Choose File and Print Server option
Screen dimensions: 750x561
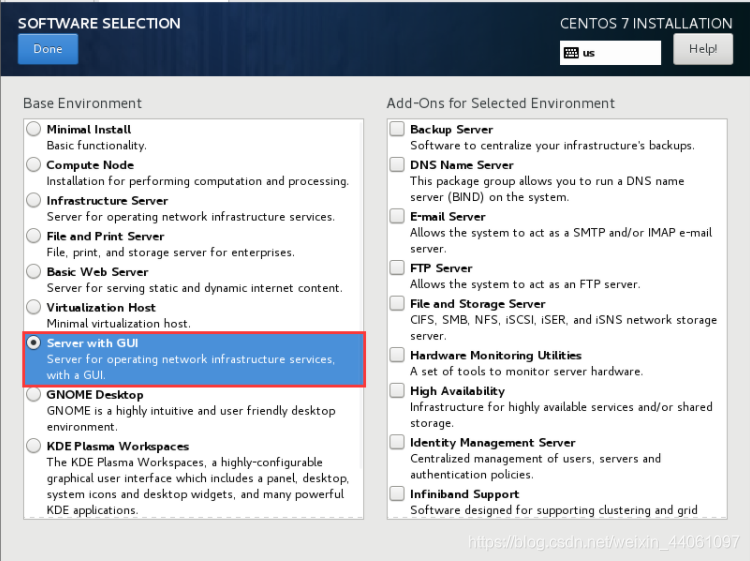[x=33, y=236]
